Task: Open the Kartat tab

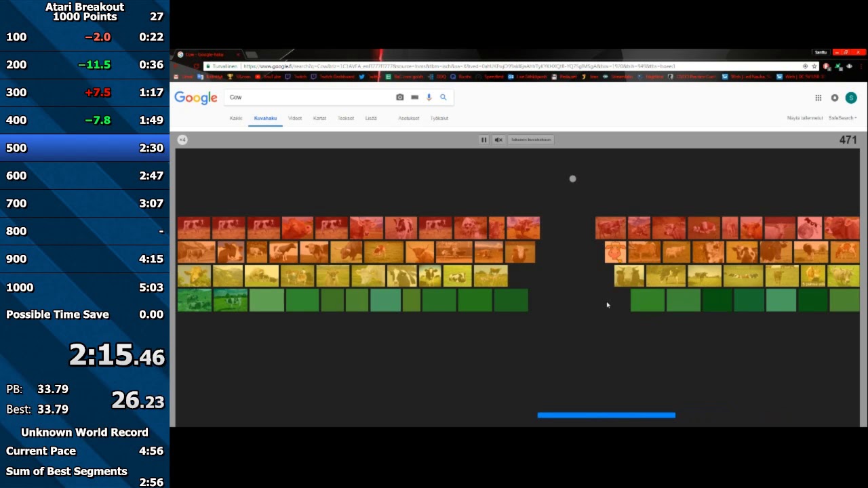Action: tap(319, 118)
